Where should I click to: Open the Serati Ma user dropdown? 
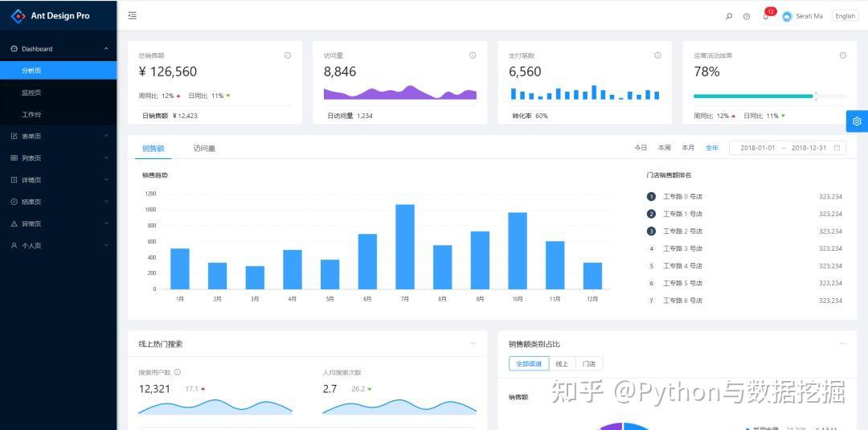(x=803, y=16)
